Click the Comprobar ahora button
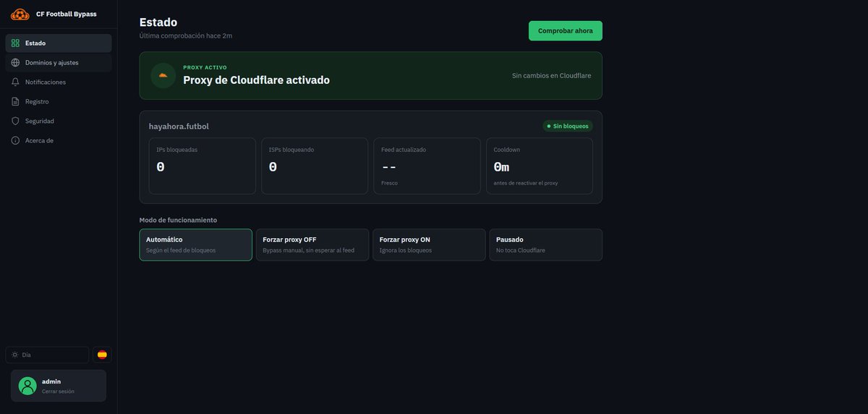 pyautogui.click(x=565, y=30)
